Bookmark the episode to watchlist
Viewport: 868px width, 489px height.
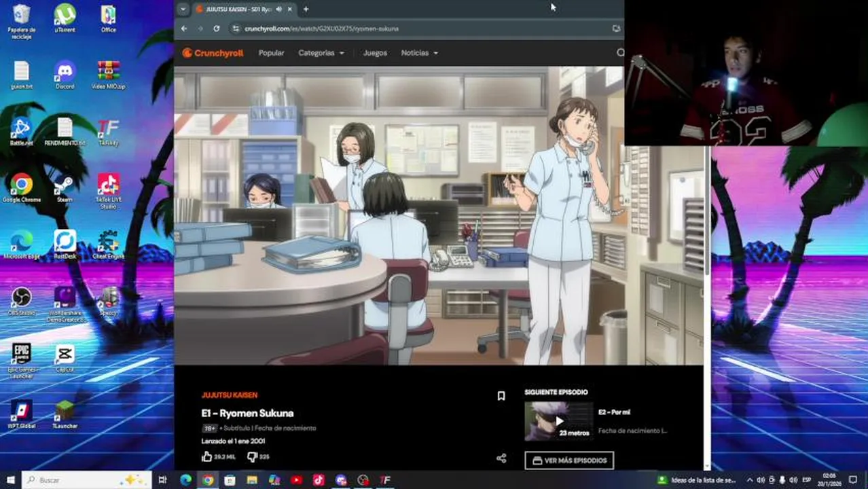coord(501,396)
